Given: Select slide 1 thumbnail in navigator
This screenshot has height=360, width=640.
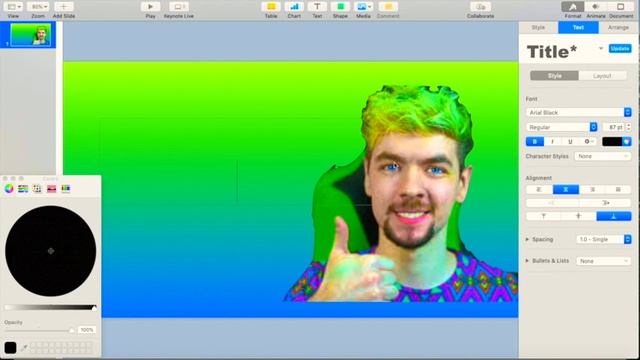Looking at the screenshot, I should (31, 35).
